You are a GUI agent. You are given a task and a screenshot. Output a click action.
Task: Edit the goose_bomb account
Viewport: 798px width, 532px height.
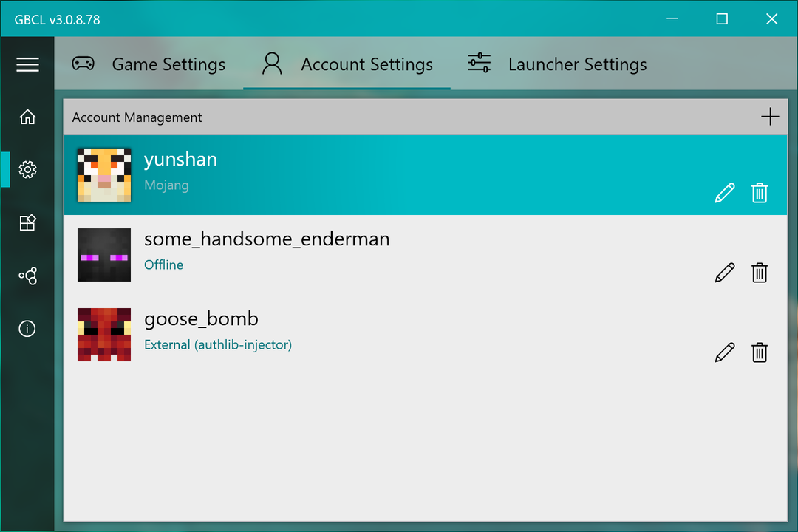(725, 352)
